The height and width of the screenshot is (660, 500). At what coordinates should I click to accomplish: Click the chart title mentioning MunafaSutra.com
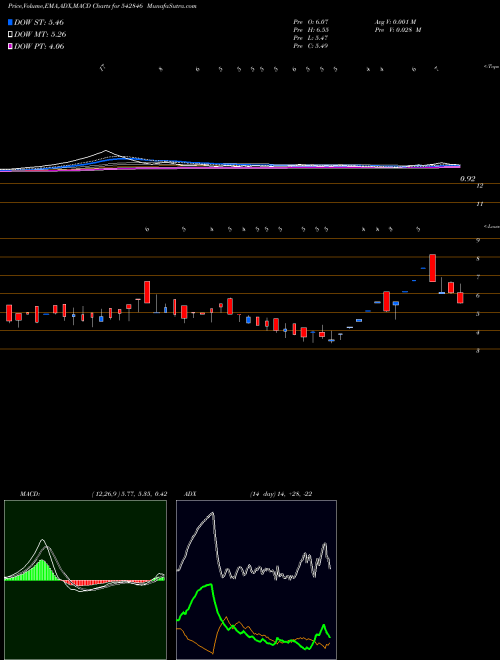tap(102, 6)
